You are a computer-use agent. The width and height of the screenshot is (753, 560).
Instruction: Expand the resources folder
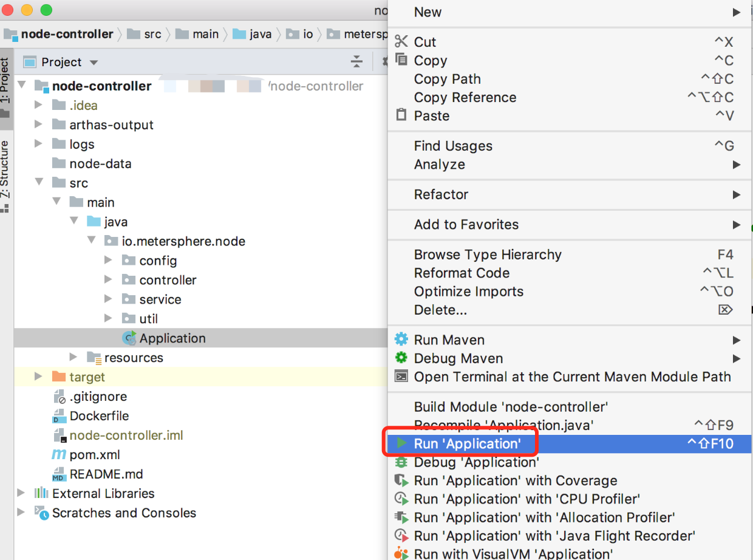[73, 357]
